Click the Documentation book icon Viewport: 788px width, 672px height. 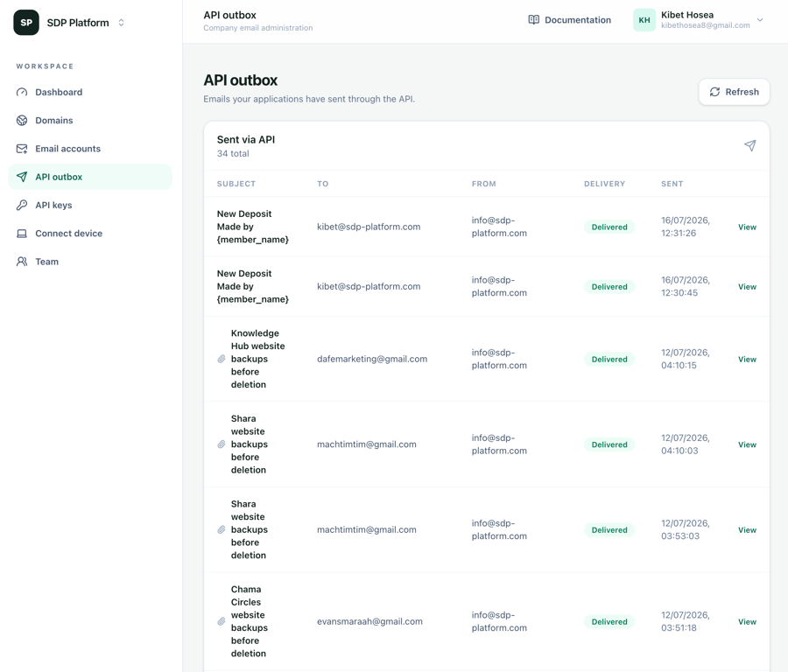pos(534,19)
